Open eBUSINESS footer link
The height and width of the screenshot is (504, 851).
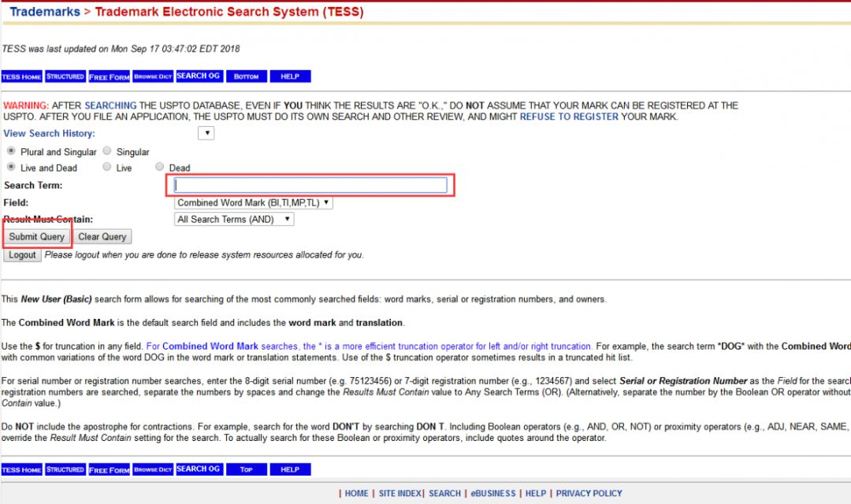[x=493, y=493]
